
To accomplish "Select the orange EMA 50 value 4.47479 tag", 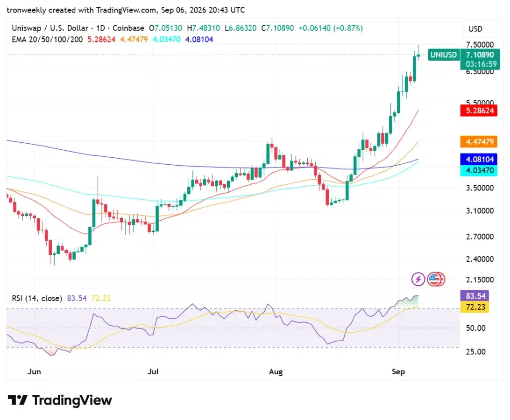I will tap(479, 142).
